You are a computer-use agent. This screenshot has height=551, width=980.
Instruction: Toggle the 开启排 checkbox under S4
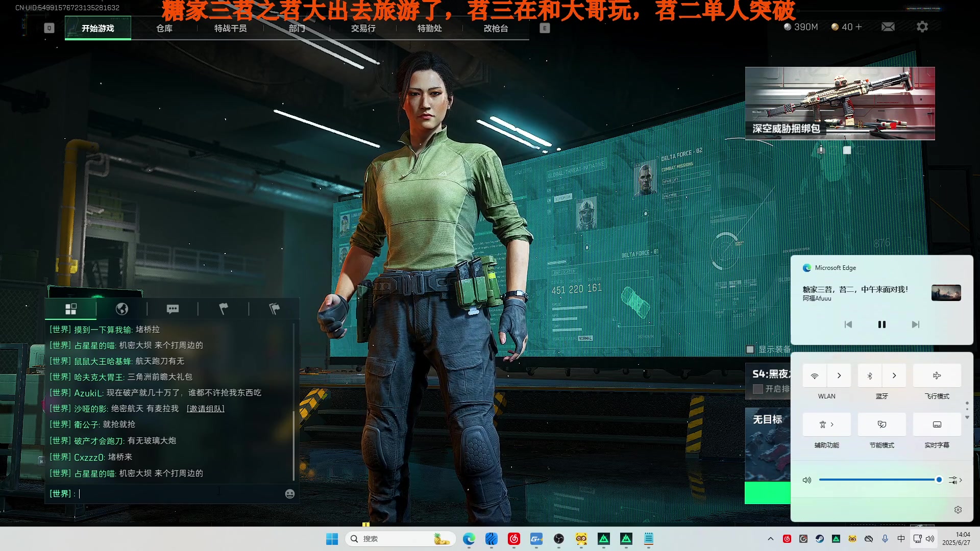[x=758, y=389]
